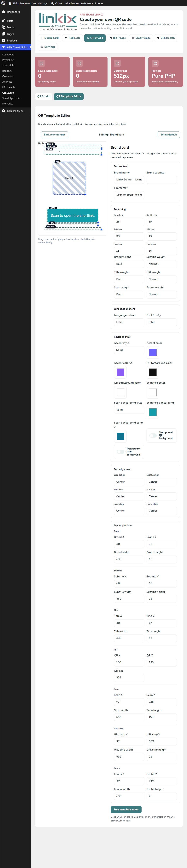187x868 pixels.
Task: Toggle Transparent QR background switch
Action: coord(153,435)
